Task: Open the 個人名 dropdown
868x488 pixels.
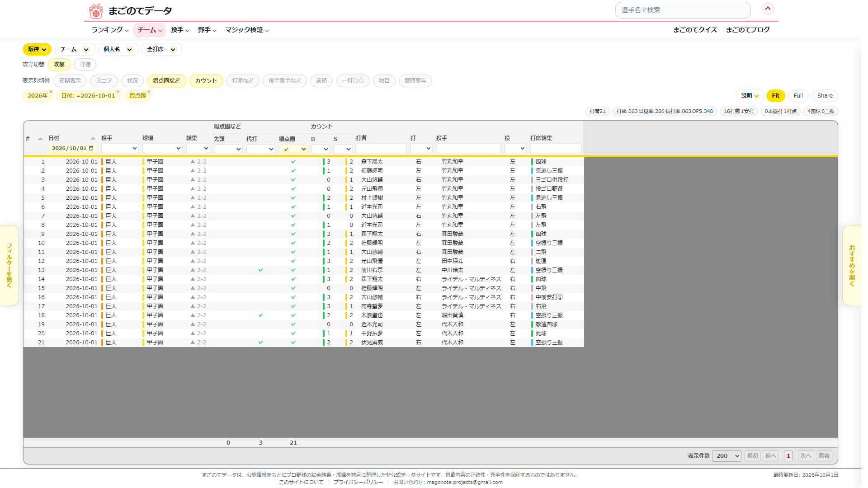Action: point(118,49)
